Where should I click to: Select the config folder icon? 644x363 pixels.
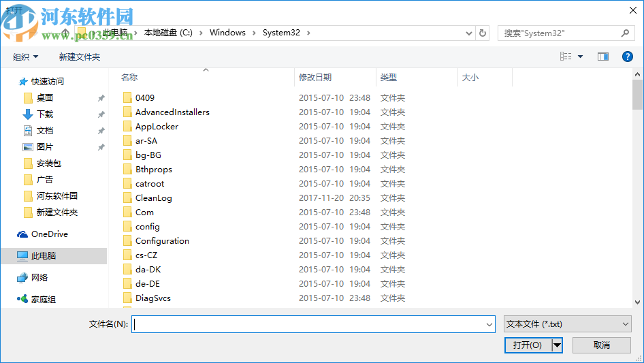(128, 227)
